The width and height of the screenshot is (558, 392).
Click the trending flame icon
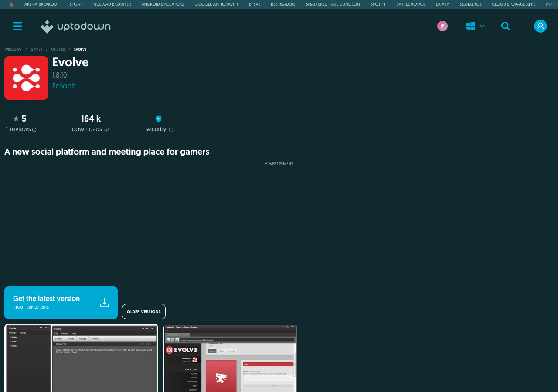[x=11, y=4]
